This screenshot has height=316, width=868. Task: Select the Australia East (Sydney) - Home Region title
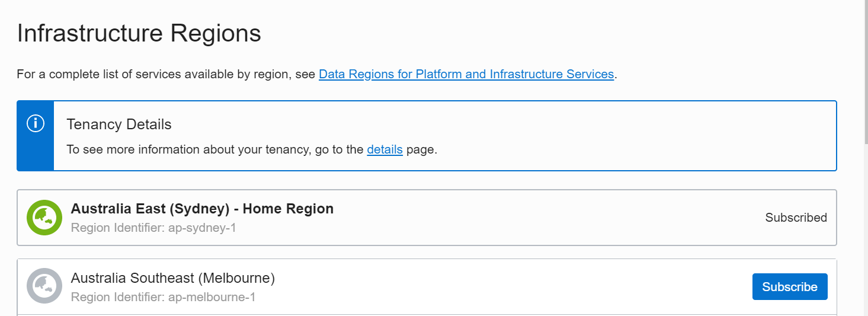pyautogui.click(x=202, y=209)
